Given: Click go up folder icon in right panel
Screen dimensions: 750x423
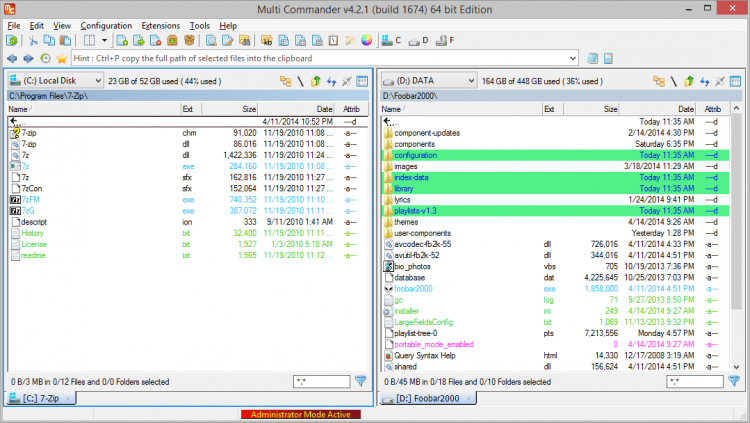Looking at the screenshot, I should [x=689, y=81].
